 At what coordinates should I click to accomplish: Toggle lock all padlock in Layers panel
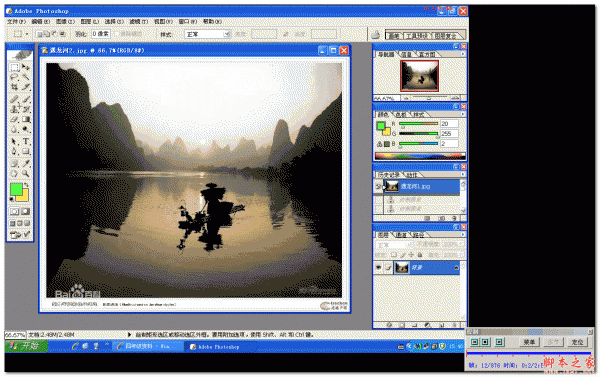[x=420, y=255]
